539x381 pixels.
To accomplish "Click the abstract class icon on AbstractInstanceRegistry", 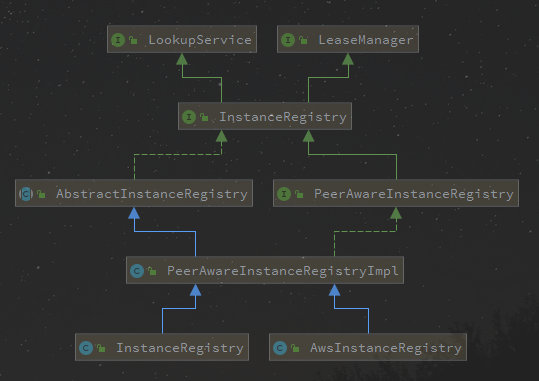I will [26, 194].
